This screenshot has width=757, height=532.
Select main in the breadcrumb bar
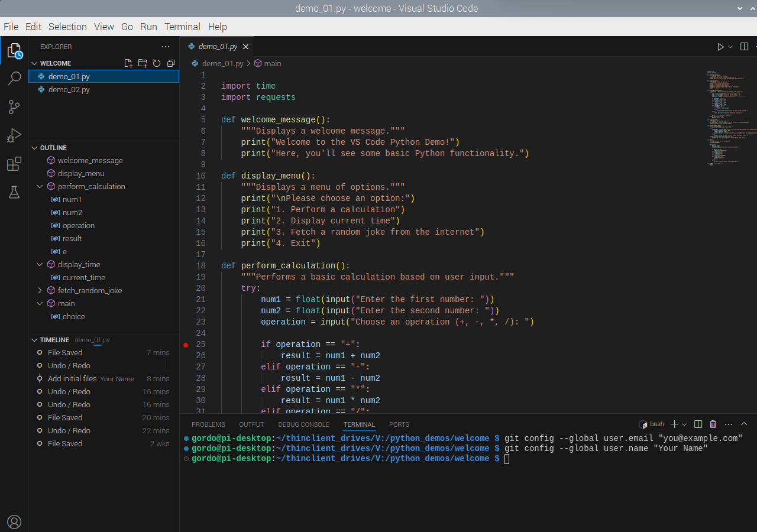(x=272, y=63)
